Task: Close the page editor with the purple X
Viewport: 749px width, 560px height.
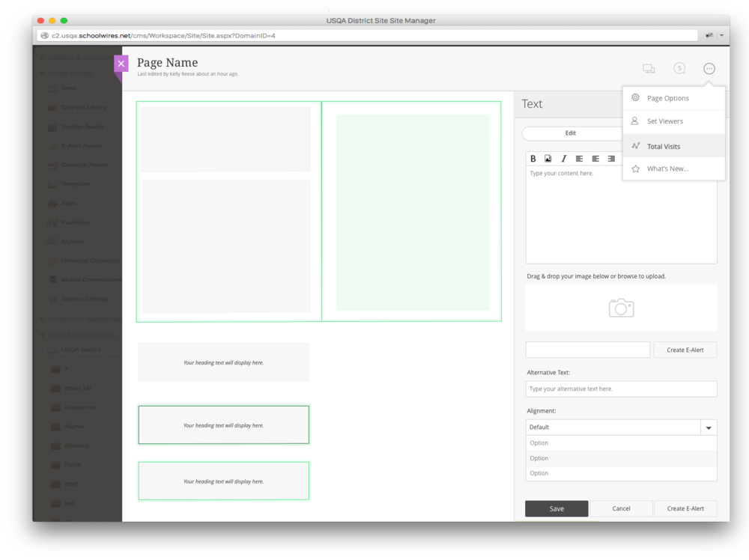Action: pyautogui.click(x=121, y=64)
